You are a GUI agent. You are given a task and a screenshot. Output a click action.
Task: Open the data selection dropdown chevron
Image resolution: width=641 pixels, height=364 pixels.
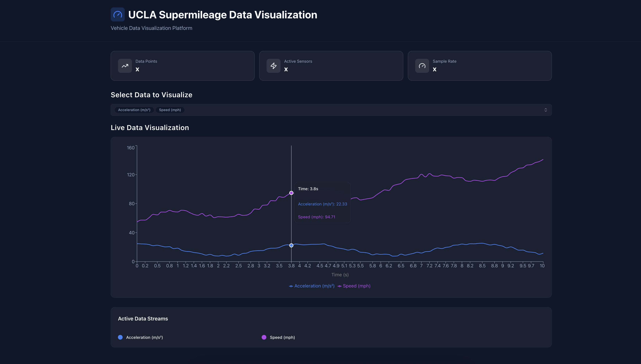coord(546,110)
